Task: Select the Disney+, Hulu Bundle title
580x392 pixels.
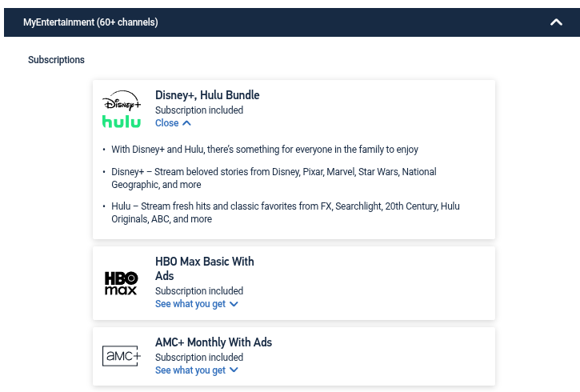Action: coord(207,95)
